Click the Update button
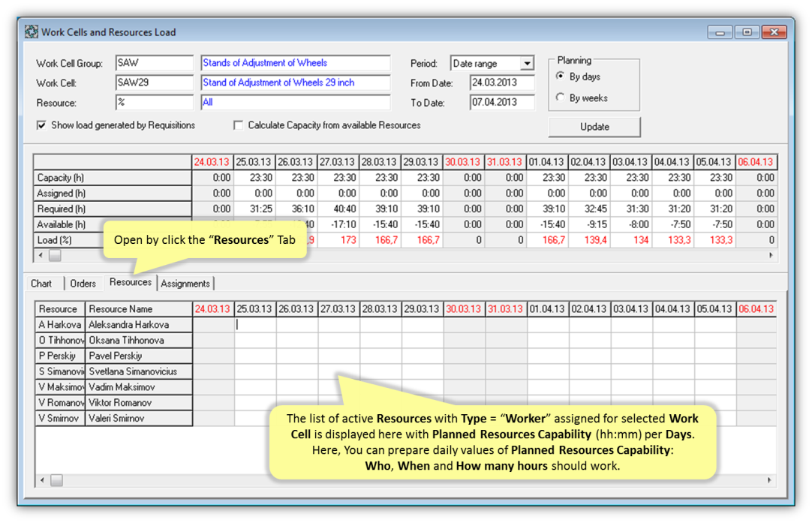Image resolution: width=812 pixels, height=523 pixels. (594, 127)
